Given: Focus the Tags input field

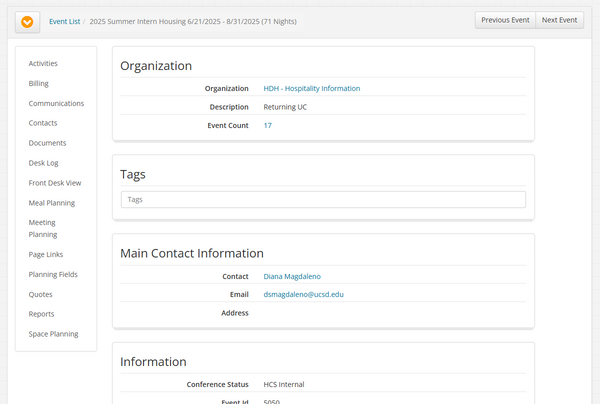Looking at the screenshot, I should coord(323,200).
